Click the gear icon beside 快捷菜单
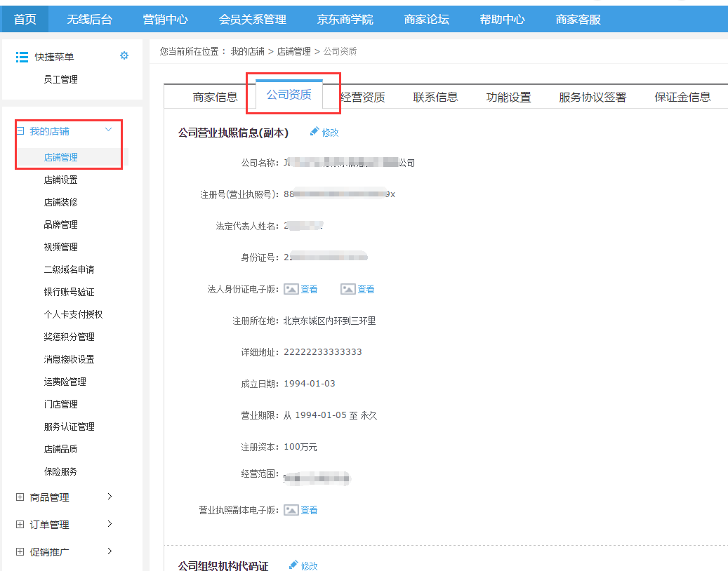728x571 pixels. (x=124, y=56)
